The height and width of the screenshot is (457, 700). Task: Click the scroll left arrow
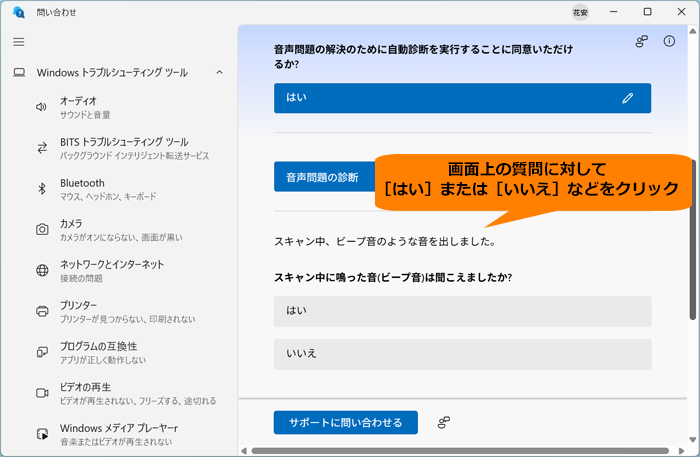pos(244,451)
